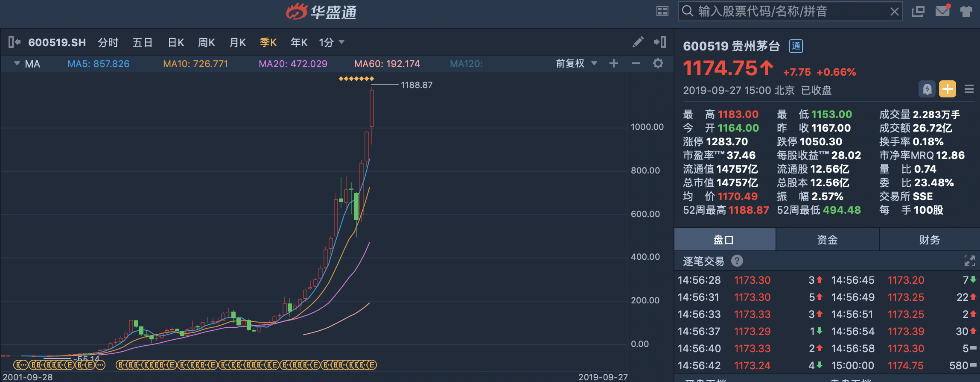Open the grid layout icon beside search
The image size is (980, 382).
coord(662,12)
